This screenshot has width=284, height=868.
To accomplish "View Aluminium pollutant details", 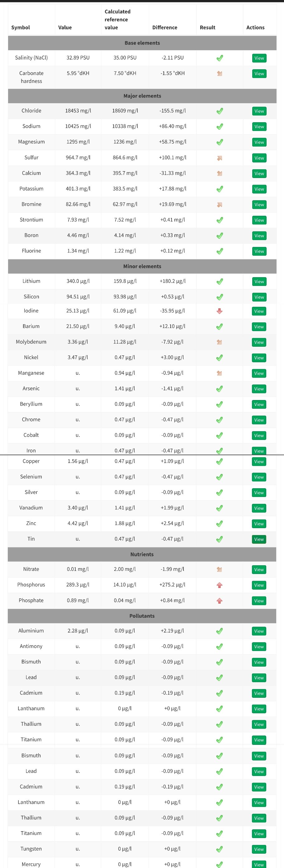I will coord(259,631).
